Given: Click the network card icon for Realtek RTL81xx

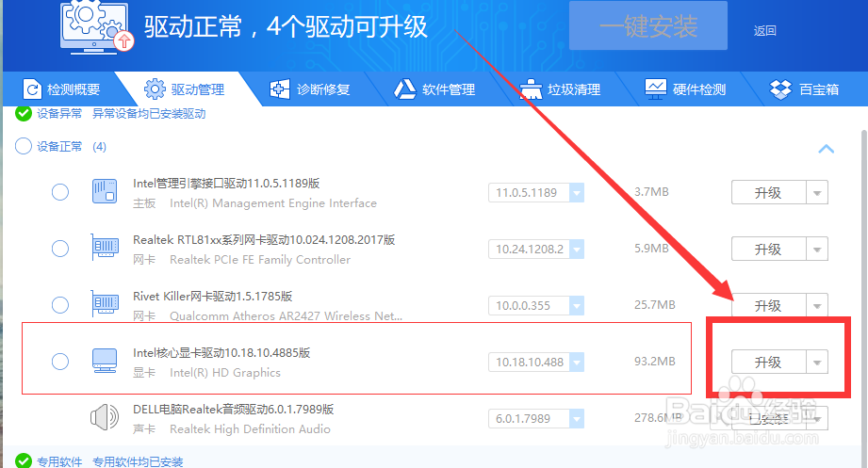Looking at the screenshot, I should click(x=105, y=248).
